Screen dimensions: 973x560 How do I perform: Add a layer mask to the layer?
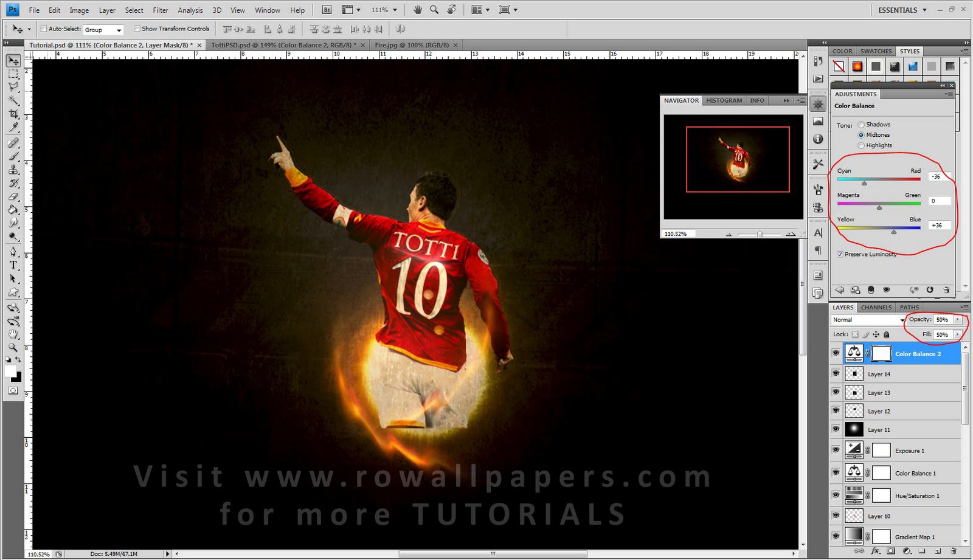[x=891, y=551]
